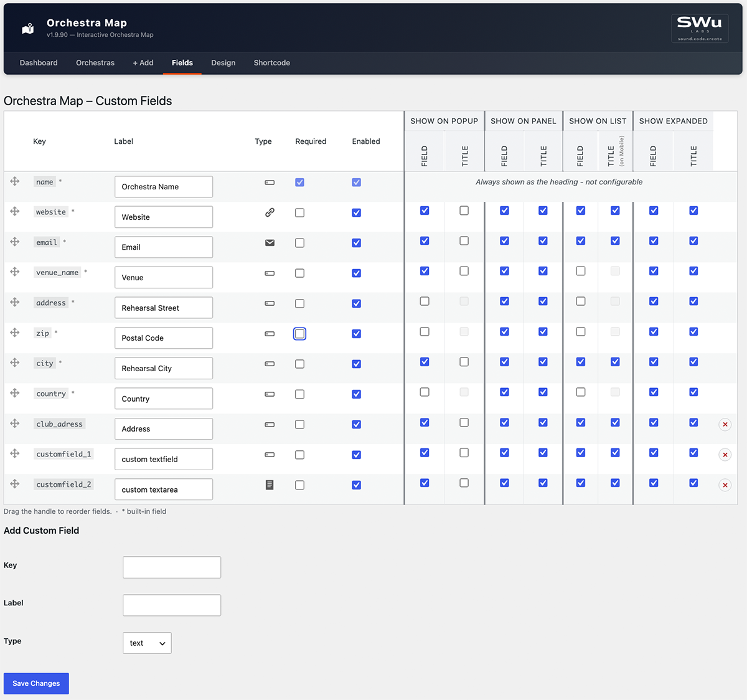Select the Fields tab
The image size is (747, 700).
[182, 63]
